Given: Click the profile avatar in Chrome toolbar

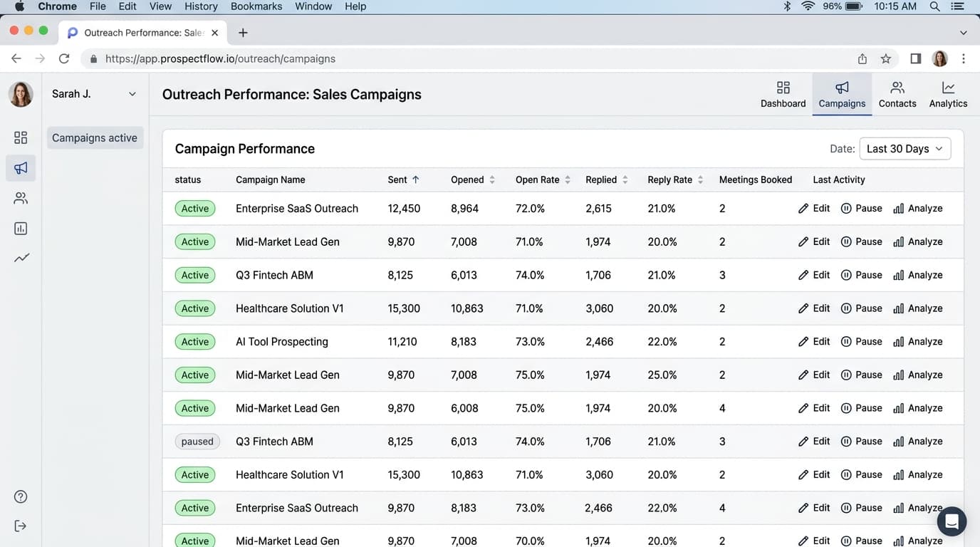Looking at the screenshot, I should point(940,58).
